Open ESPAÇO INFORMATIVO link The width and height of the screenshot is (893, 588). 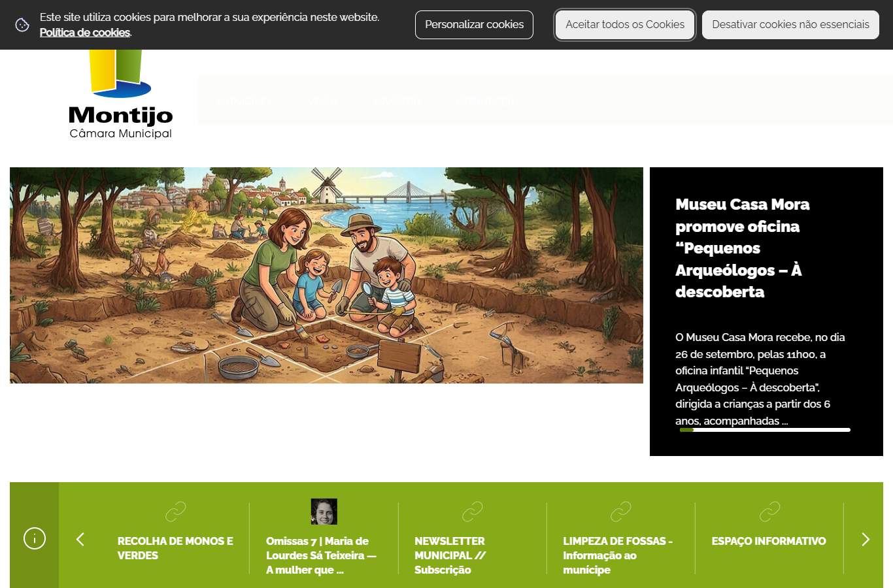[x=769, y=541]
